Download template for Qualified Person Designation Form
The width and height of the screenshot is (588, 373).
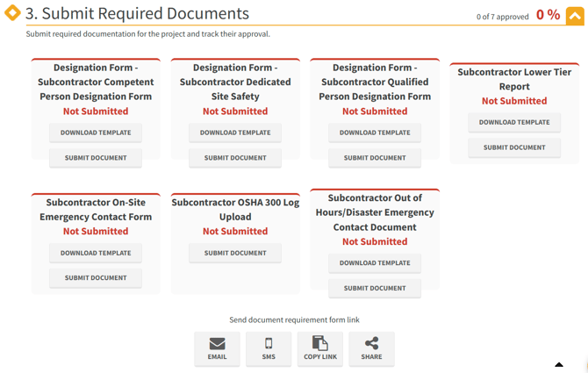point(375,133)
